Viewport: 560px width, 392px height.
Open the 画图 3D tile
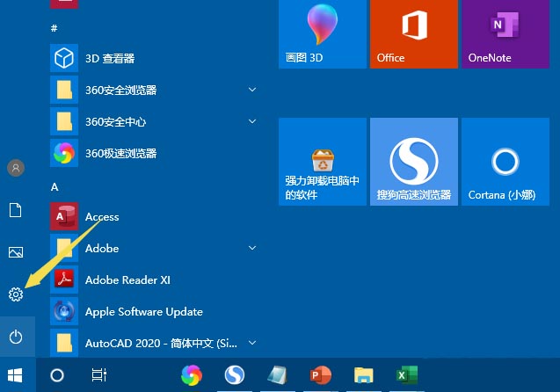tap(323, 33)
